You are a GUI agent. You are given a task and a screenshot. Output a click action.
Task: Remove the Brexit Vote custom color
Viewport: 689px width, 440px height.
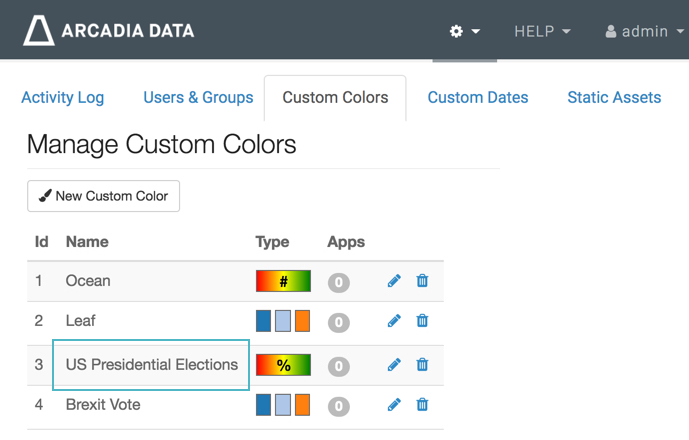point(422,405)
